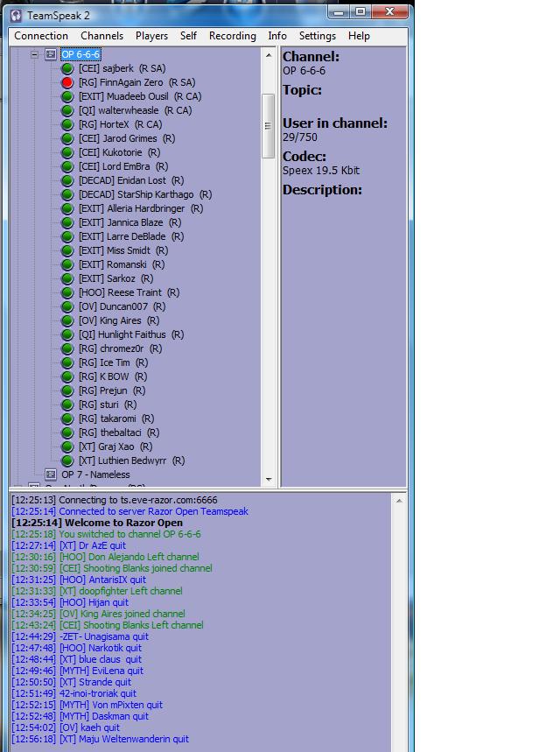
Task: Click green status light of Kukotorie
Action: pyautogui.click(x=67, y=152)
